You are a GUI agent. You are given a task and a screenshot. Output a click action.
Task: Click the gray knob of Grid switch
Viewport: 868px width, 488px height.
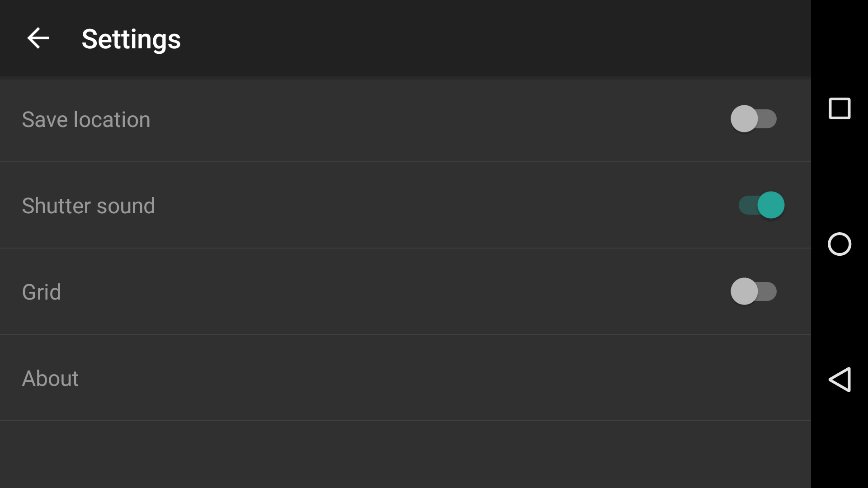tap(744, 291)
